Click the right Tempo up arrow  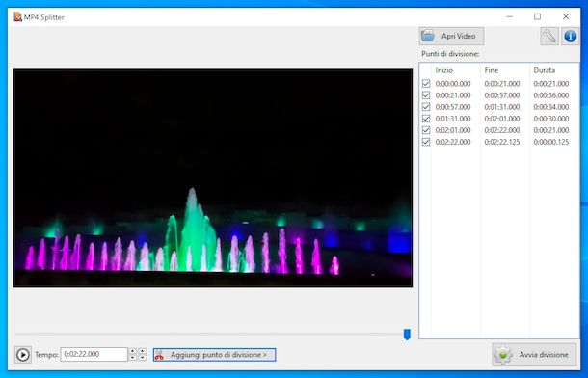tap(142, 351)
